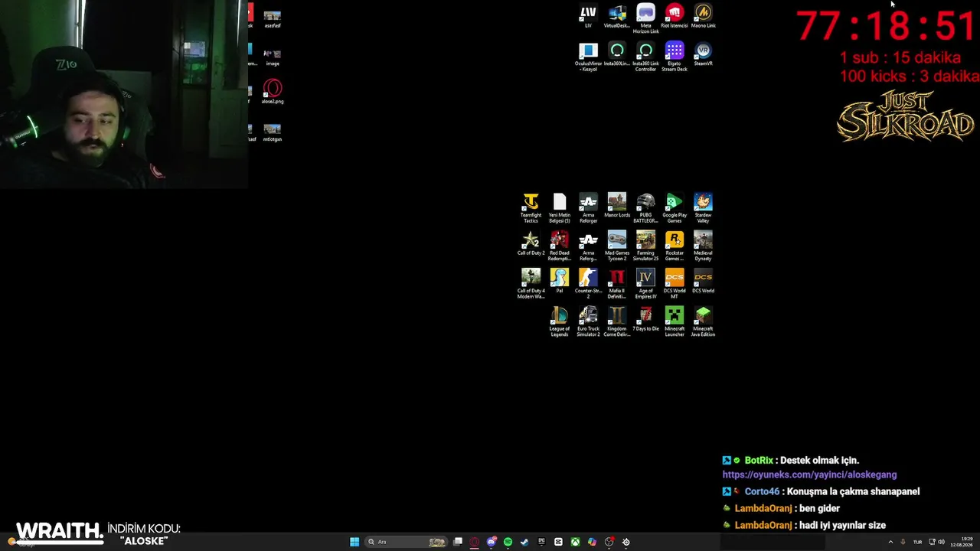
Task: Click the microphone tray icon
Action: tap(903, 542)
